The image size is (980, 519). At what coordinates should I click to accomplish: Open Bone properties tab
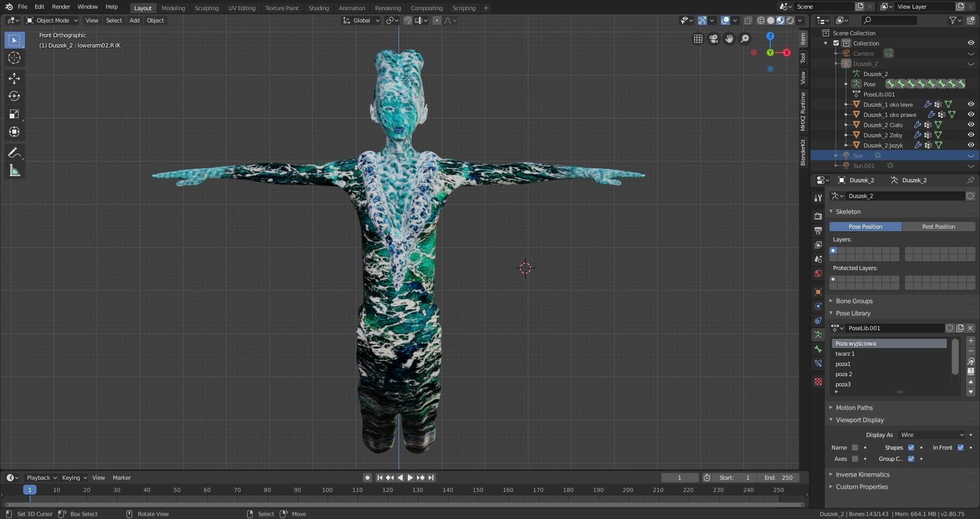point(818,349)
